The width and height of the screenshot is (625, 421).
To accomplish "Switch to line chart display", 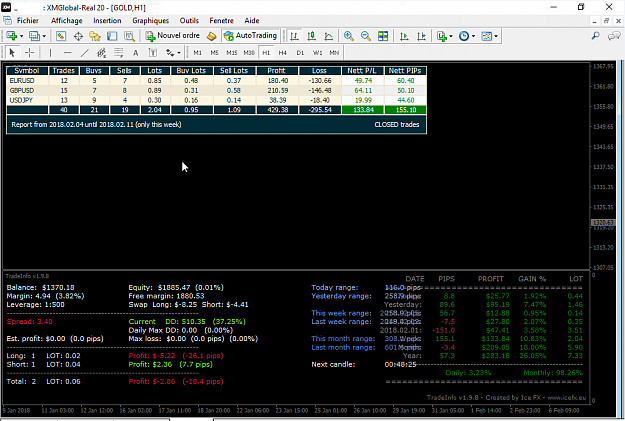I will (x=329, y=36).
